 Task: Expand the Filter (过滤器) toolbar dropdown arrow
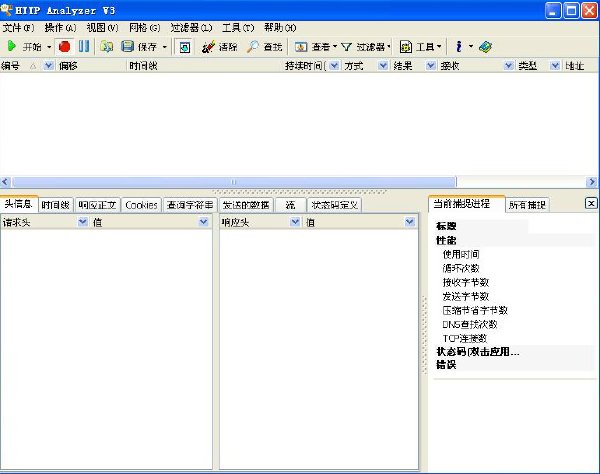[x=388, y=47]
